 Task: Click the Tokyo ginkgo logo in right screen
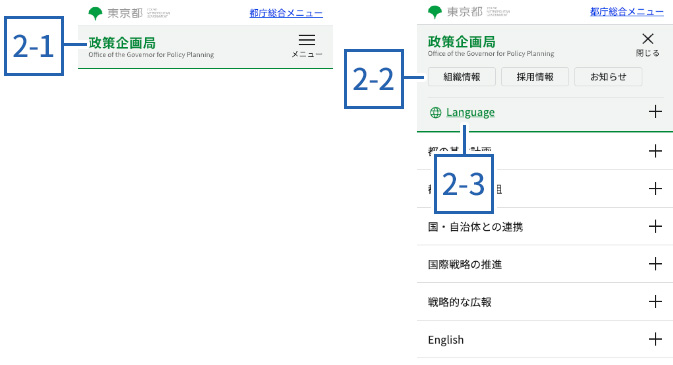pos(435,12)
